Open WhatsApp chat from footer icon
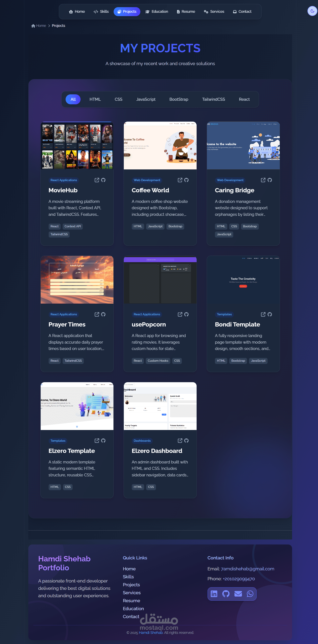Image resolution: width=318 pixels, height=644 pixels. [250, 594]
